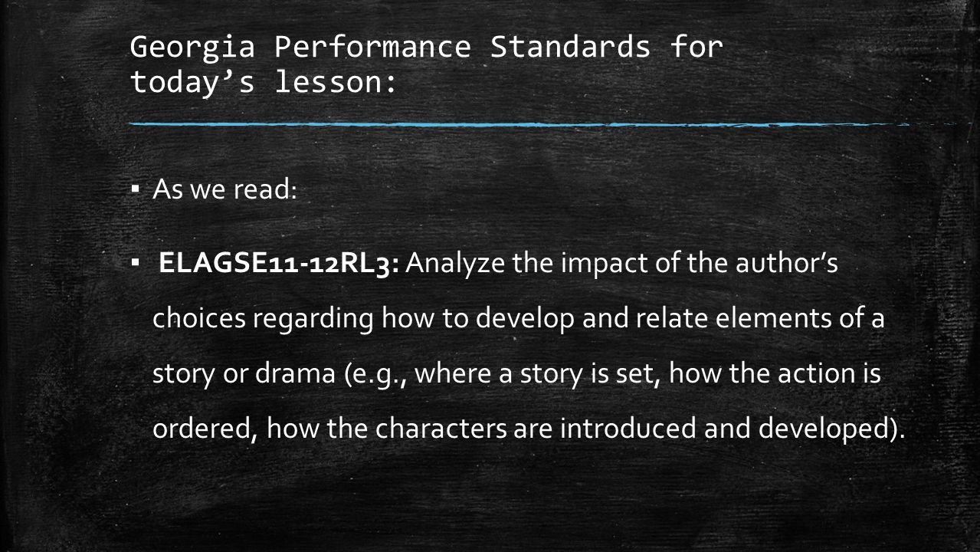This screenshot has height=552, width=980.
Task: Click the bold 'ELAGSE11-12RL3:' standard code
Action: point(278,265)
